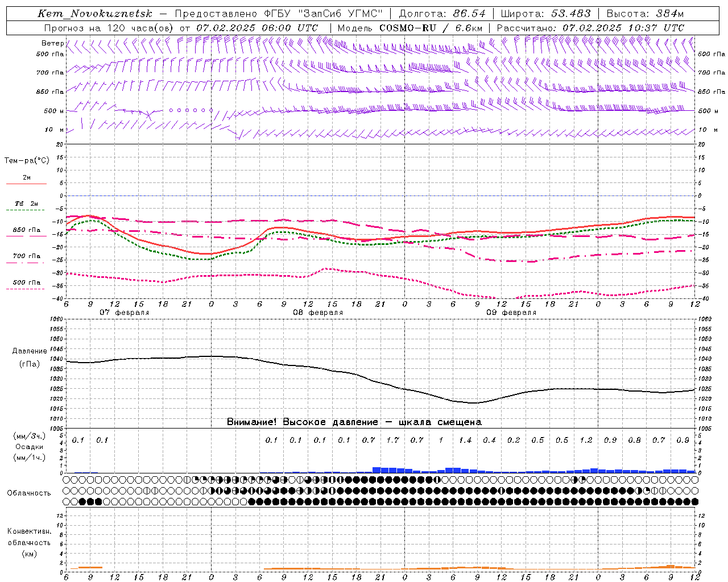728x582 pixels.
Task: Select the latitude value Широта: 53.483
Action: pyautogui.click(x=546, y=14)
